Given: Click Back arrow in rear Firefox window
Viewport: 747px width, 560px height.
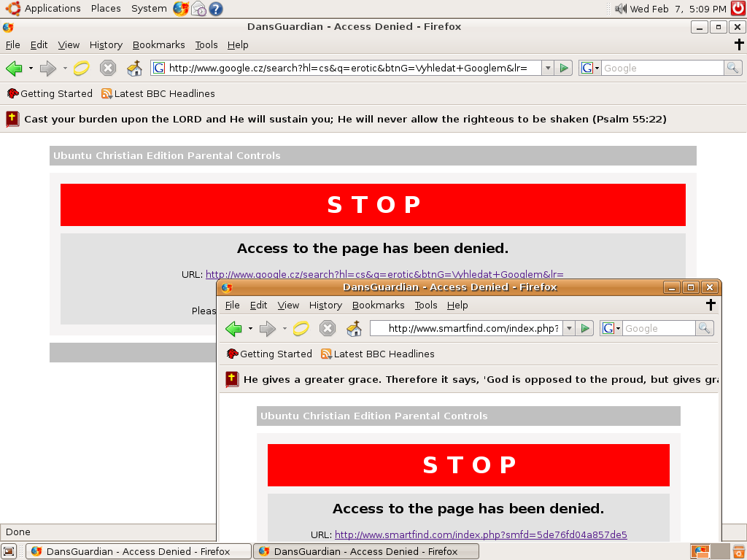Looking at the screenshot, I should 14,69.
